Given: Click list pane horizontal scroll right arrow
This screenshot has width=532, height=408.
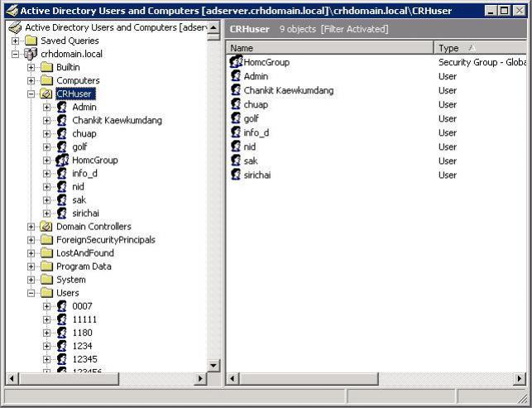Looking at the screenshot, I should (x=520, y=378).
